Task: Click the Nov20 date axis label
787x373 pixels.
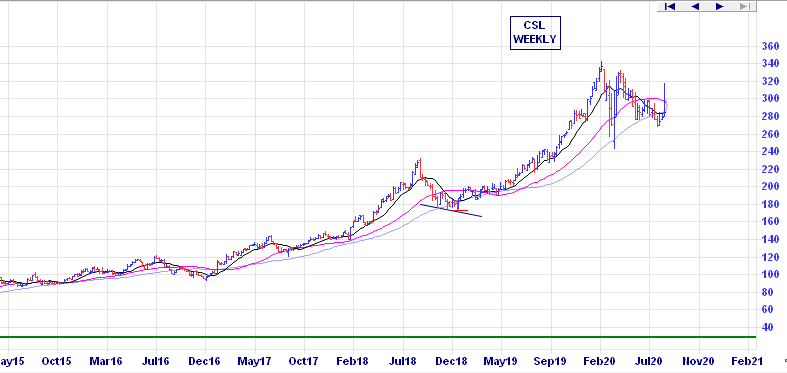Action: click(x=699, y=361)
